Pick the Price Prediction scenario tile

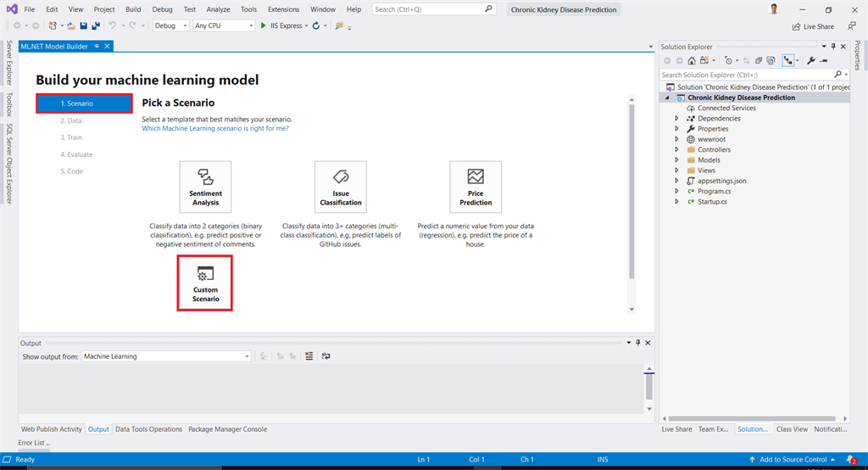pyautogui.click(x=476, y=187)
